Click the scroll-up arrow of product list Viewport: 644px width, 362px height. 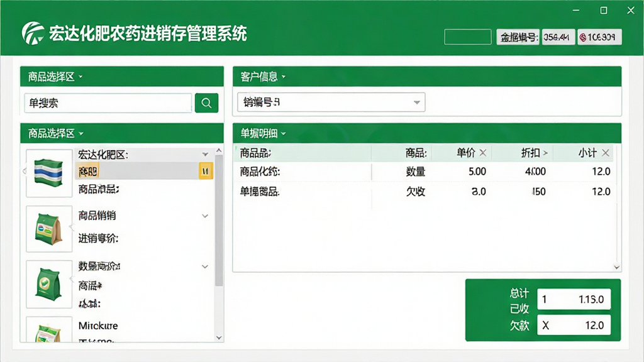point(219,151)
